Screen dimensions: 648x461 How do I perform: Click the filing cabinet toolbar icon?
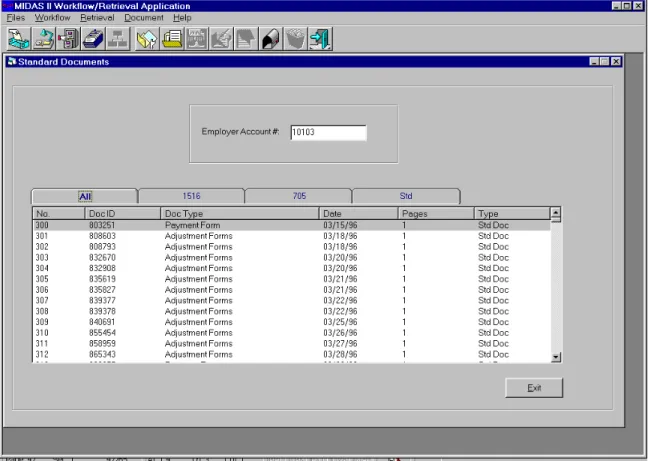click(x=69, y=39)
